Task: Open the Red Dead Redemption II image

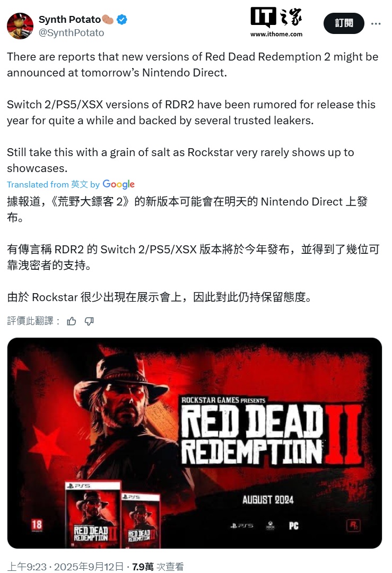Action: pyautogui.click(x=195, y=443)
